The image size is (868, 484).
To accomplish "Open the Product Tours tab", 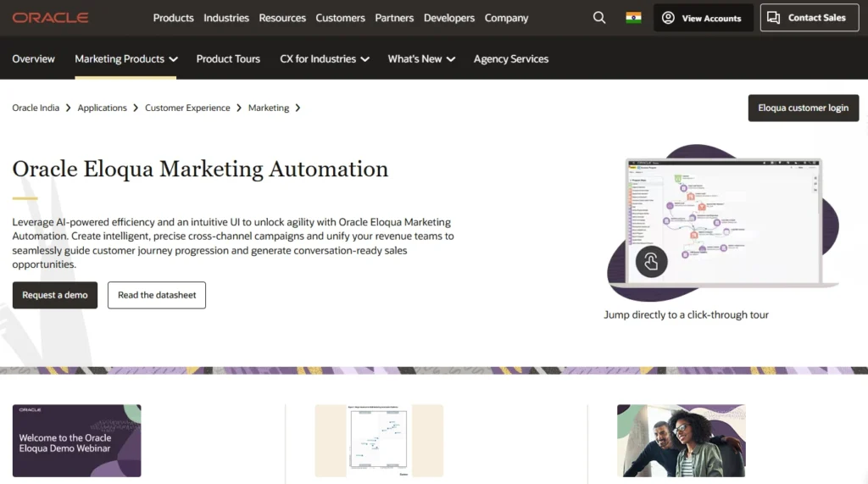I will pos(228,58).
